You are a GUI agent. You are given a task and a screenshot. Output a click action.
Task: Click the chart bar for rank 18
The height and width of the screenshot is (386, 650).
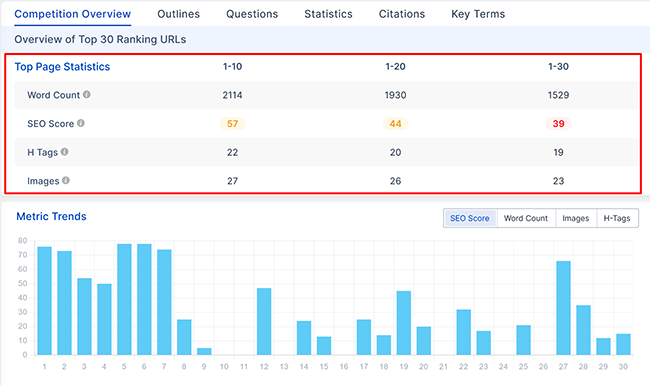click(384, 345)
